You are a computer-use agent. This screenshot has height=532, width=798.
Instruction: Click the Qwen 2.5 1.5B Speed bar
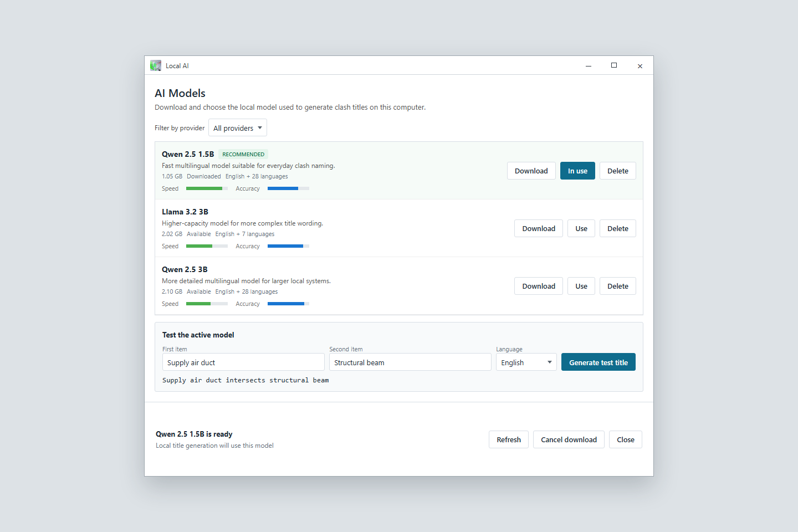(x=207, y=188)
